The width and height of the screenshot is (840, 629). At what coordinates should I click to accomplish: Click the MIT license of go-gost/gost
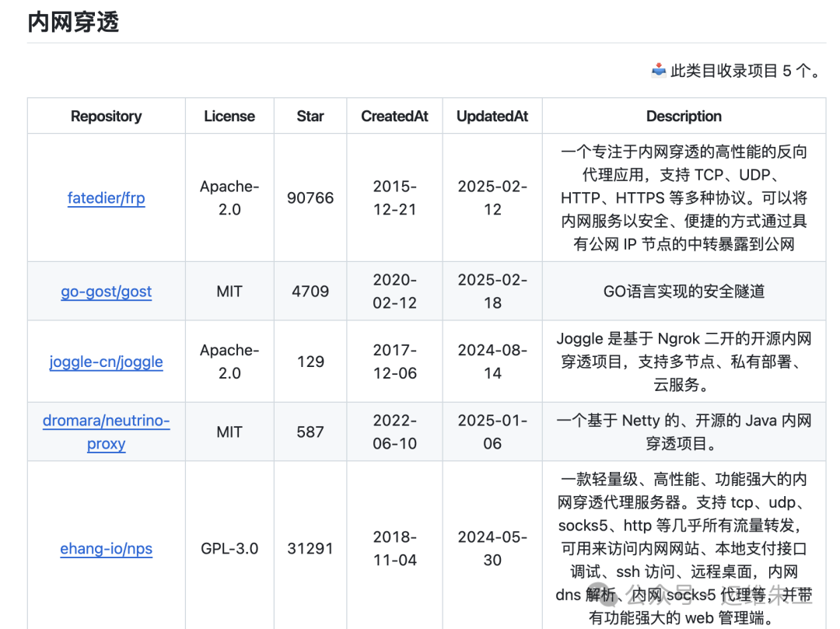tap(229, 292)
